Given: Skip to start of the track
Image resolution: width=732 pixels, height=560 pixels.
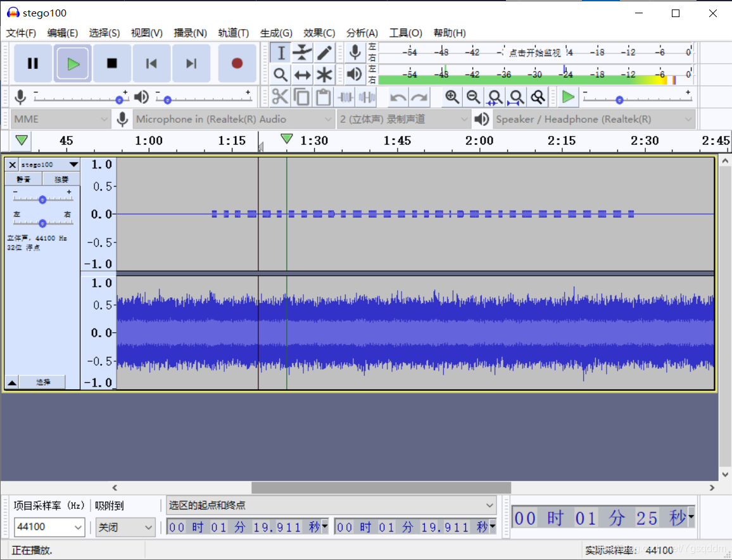Looking at the screenshot, I should click(x=151, y=63).
